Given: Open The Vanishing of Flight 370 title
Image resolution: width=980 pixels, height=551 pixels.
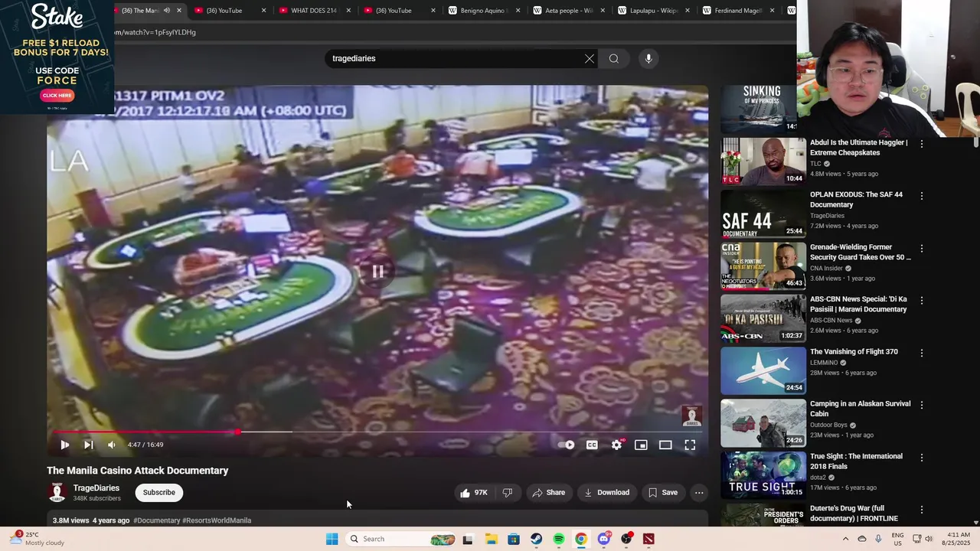Looking at the screenshot, I should coord(854,352).
